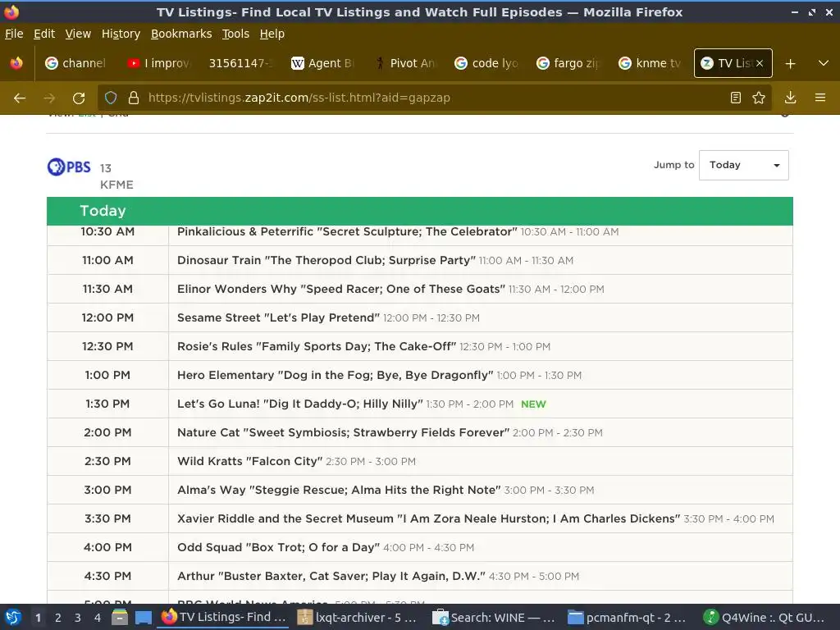This screenshot has height=630, width=840.
Task: Click the file manager taskbar launcher icon
Action: click(x=120, y=618)
